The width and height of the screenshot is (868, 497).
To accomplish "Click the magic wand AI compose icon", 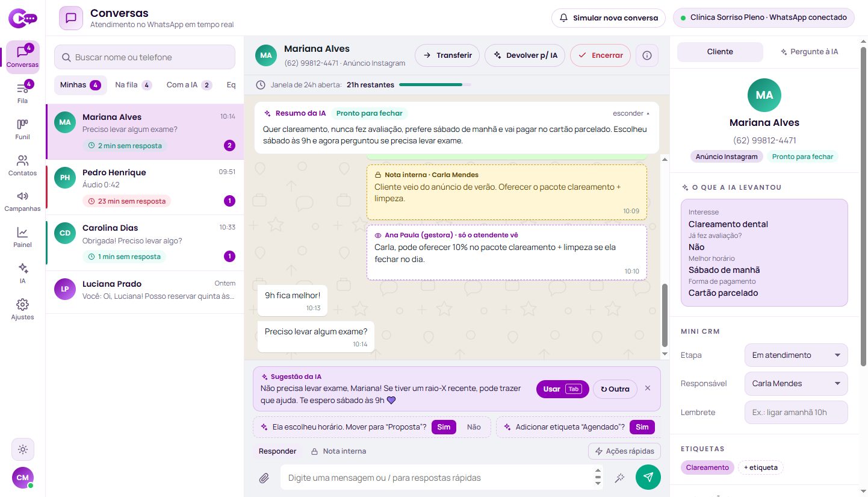I will [x=619, y=478].
